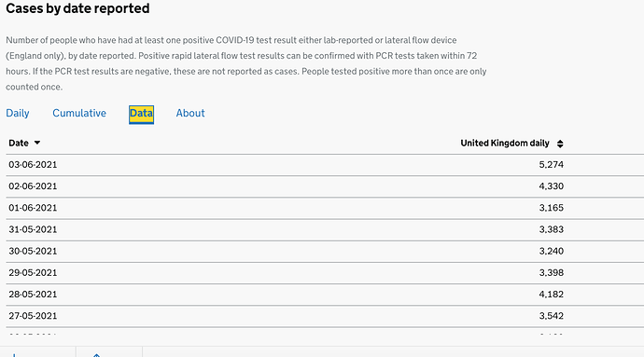Select the 03-06-2021 date cell
The image size is (644, 357).
(33, 165)
